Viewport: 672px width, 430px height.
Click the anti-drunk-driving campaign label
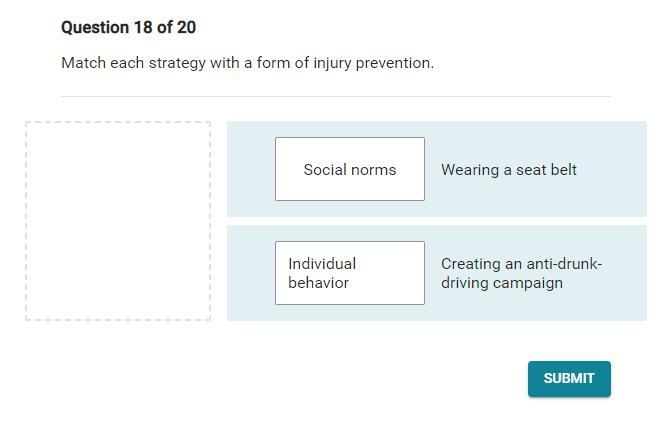(521, 273)
